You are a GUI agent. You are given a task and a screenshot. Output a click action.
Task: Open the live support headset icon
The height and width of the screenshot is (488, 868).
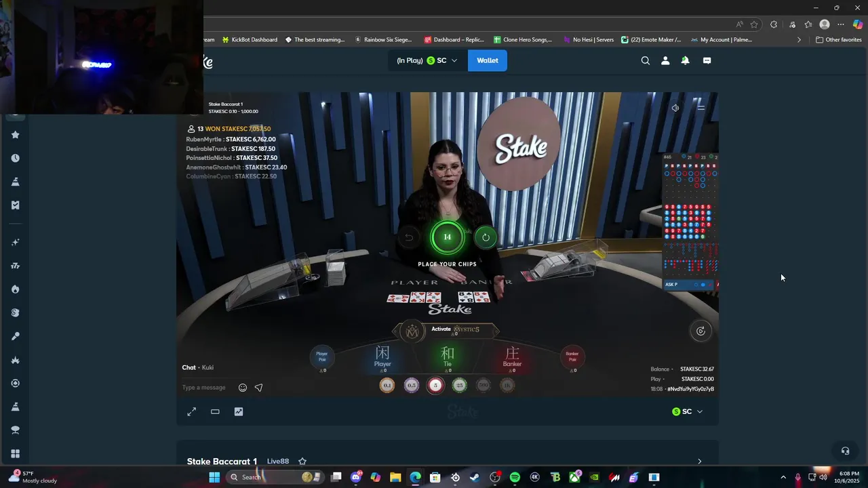click(x=845, y=451)
